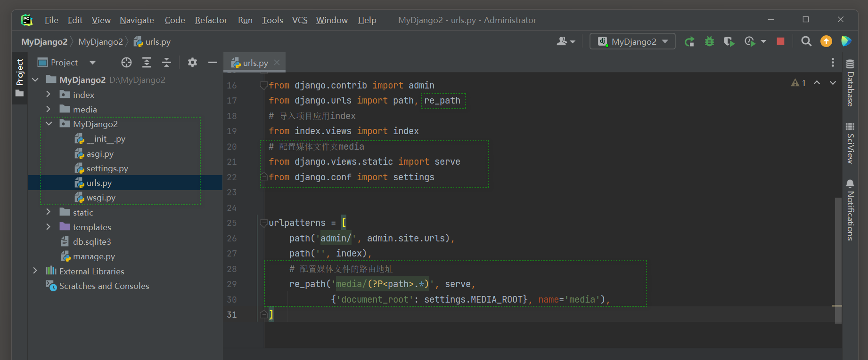
Task: Go to previous highlighted error arrow
Action: click(x=817, y=83)
